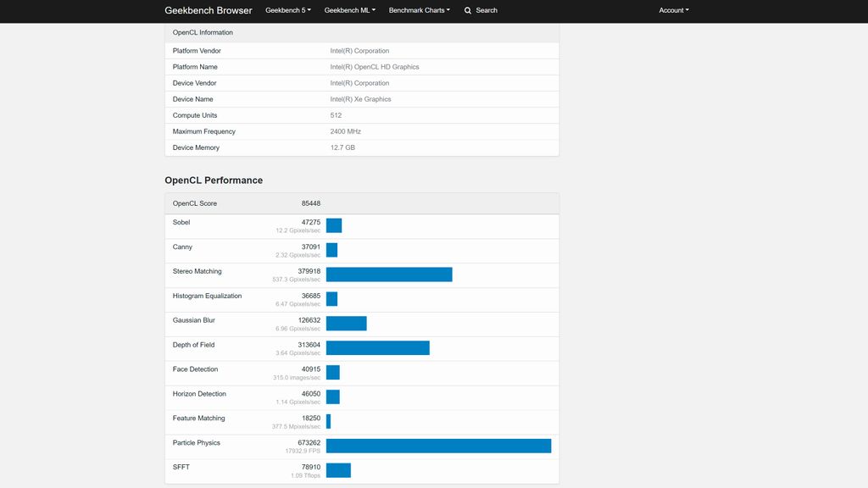Open the Geekbench 5 dropdown menu
This screenshot has height=488, width=868.
(x=287, y=10)
